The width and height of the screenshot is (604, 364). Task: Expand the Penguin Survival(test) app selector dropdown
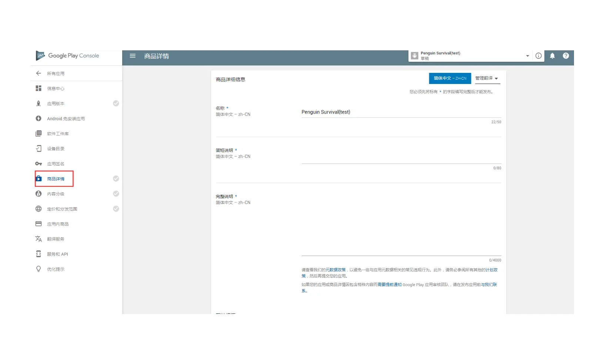coord(528,56)
